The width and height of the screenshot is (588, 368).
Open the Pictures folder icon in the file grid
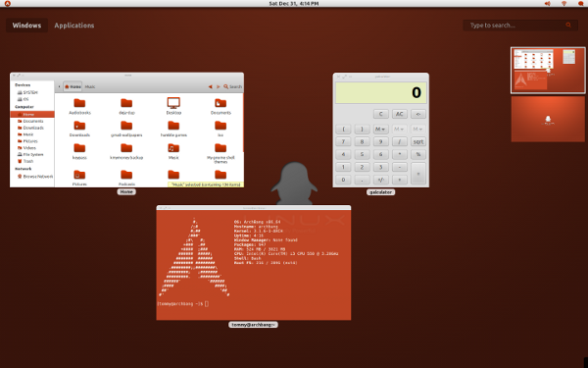79,175
